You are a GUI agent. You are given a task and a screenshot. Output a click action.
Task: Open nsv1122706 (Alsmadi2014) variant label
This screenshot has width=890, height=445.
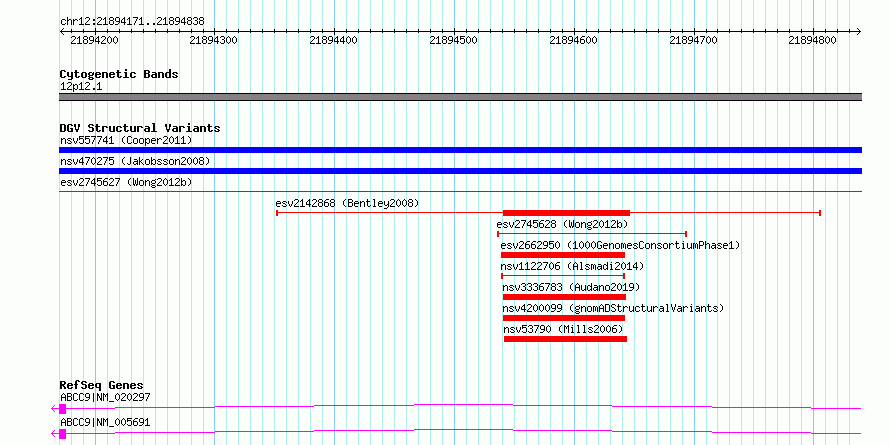pyautogui.click(x=572, y=266)
